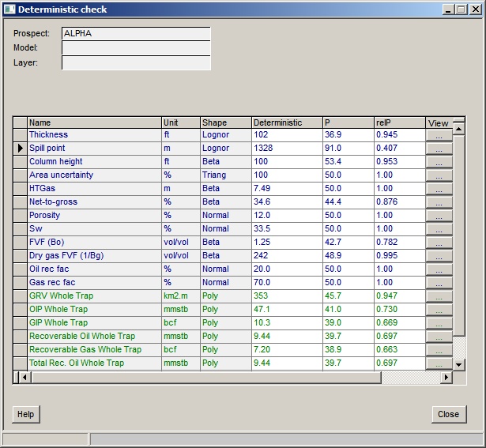Click the View button for Thickness row

pyautogui.click(x=439, y=135)
